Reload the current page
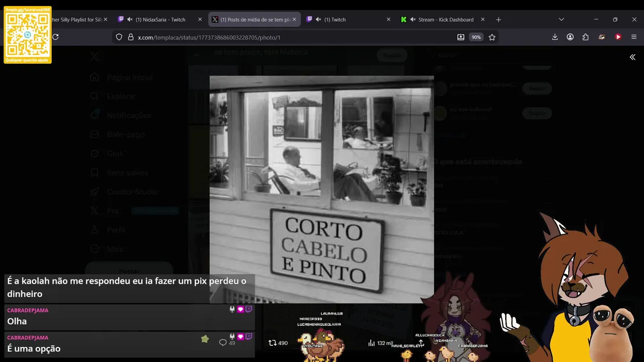The width and height of the screenshot is (644, 362). 55,37
